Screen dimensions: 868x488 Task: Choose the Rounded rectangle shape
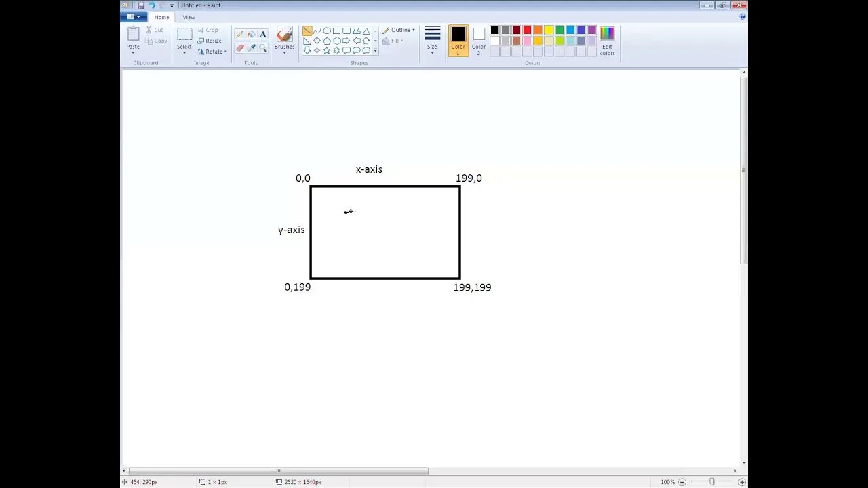tap(347, 30)
